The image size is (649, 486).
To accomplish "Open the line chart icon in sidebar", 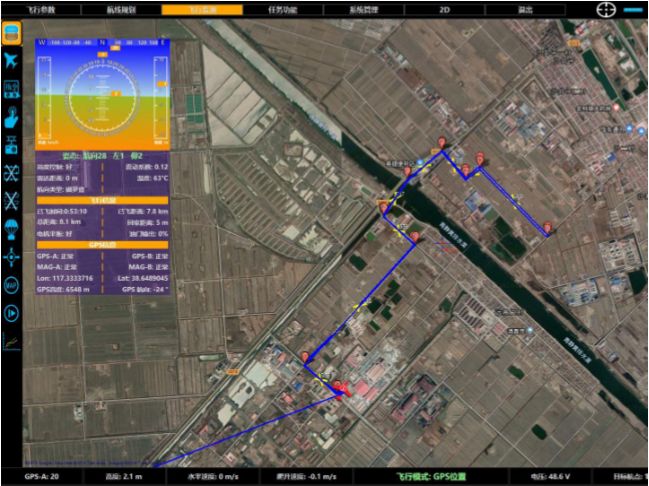I will (x=11, y=340).
